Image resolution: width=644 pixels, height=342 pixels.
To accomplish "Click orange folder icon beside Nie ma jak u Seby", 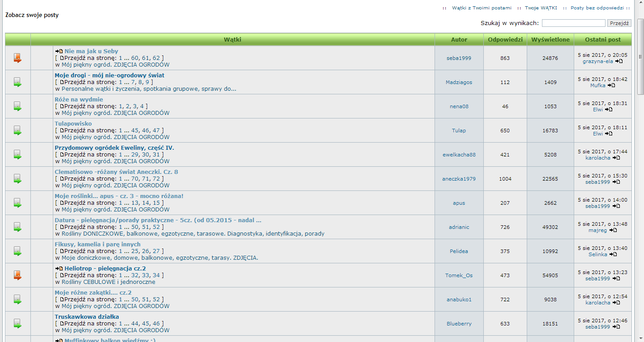I will click(x=17, y=58).
